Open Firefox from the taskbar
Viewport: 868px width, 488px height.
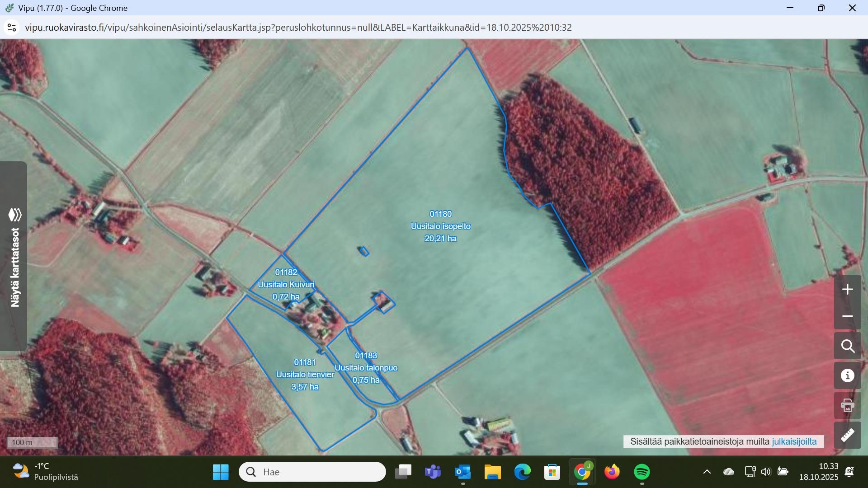coord(612,472)
